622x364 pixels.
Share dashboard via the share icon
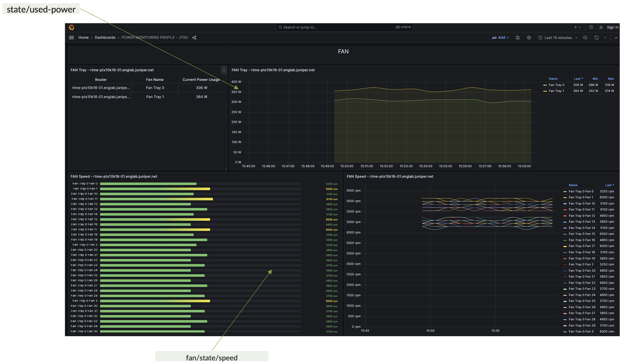click(x=194, y=38)
